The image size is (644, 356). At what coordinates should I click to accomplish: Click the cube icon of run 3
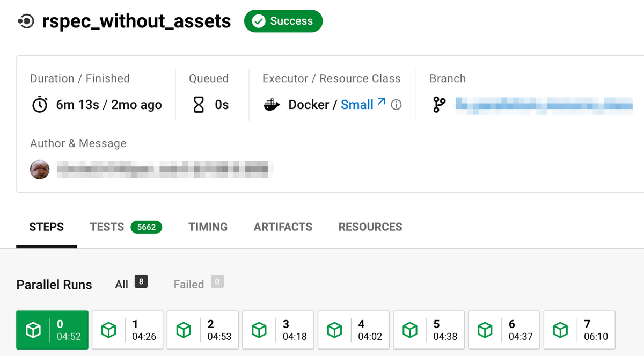pyautogui.click(x=259, y=330)
